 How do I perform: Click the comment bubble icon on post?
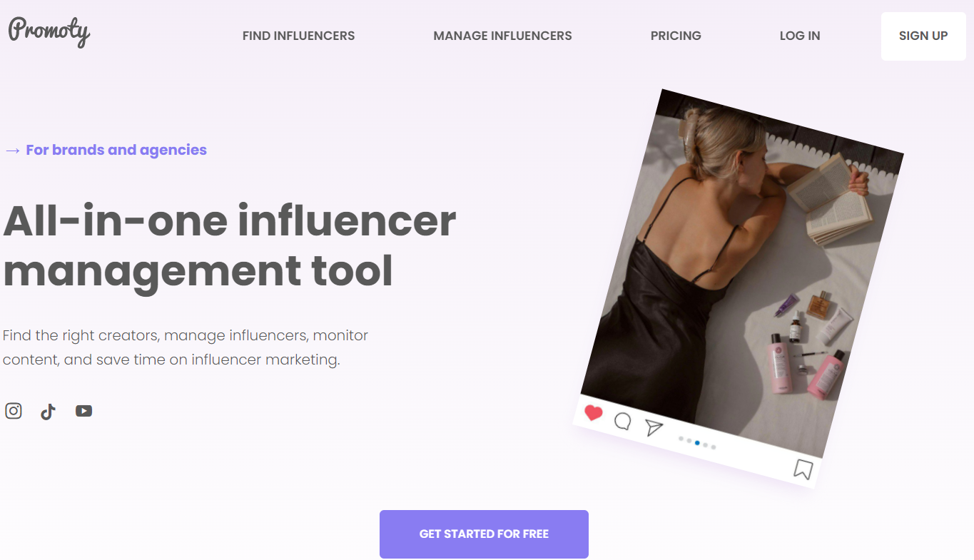click(622, 422)
